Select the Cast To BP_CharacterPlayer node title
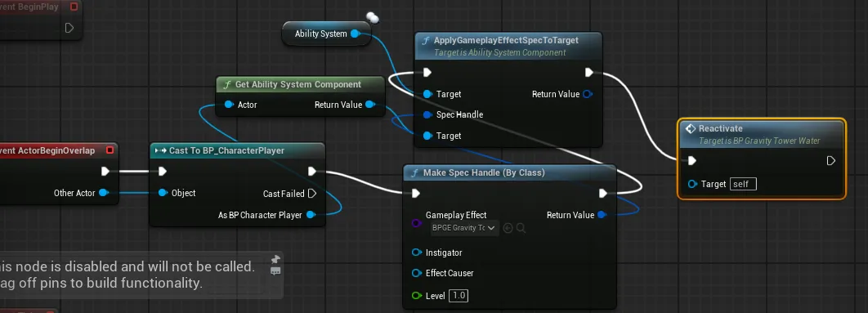 click(226, 150)
